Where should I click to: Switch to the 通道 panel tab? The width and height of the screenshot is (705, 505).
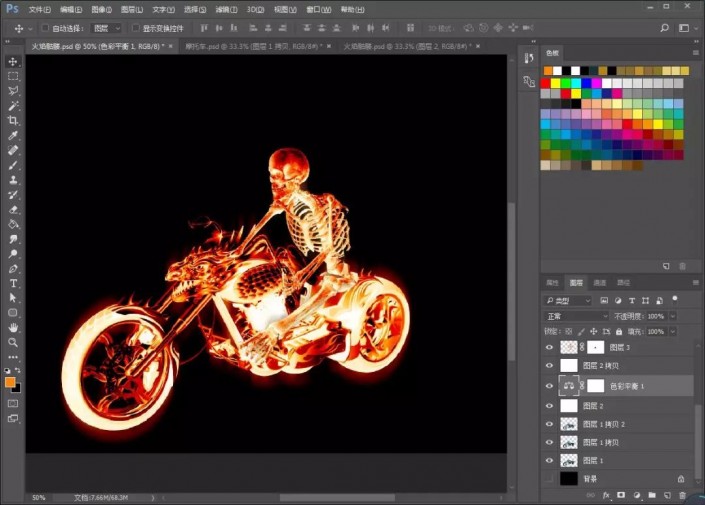[x=599, y=283]
